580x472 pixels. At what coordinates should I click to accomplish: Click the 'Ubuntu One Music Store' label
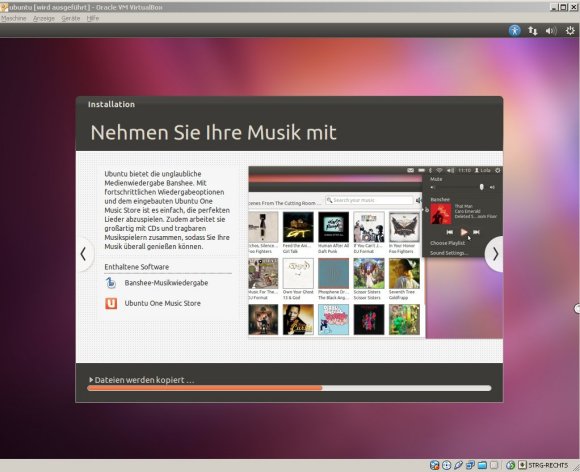point(162,303)
